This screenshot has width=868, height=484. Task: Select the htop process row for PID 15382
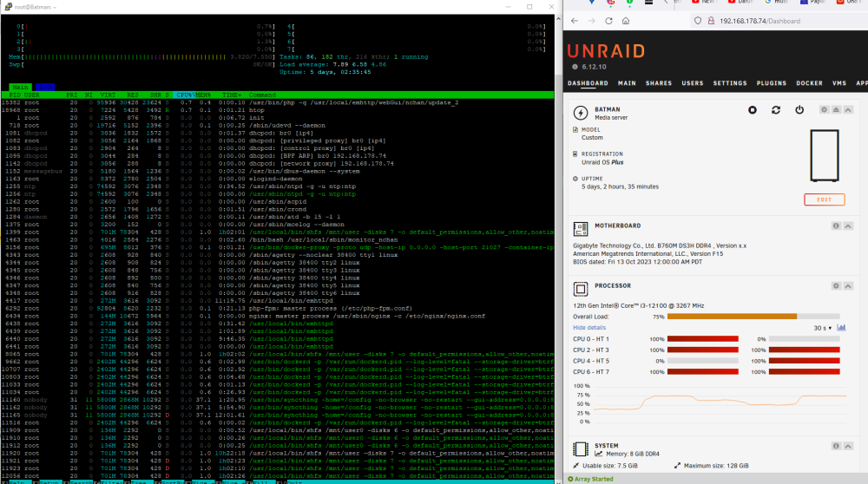pyautogui.click(x=278, y=102)
